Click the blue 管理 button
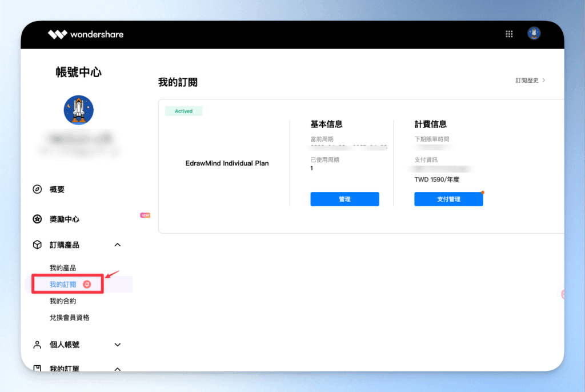585x392 pixels. pyautogui.click(x=344, y=199)
